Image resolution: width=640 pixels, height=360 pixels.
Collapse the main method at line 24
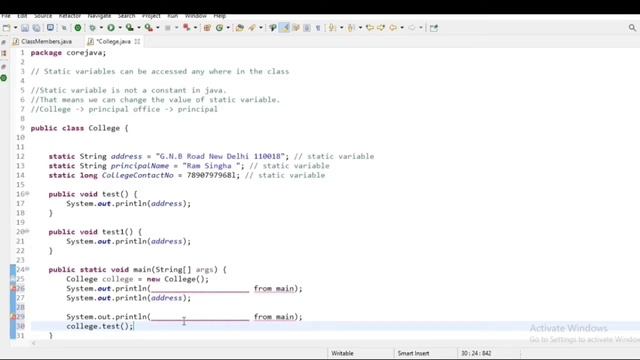[28, 269]
